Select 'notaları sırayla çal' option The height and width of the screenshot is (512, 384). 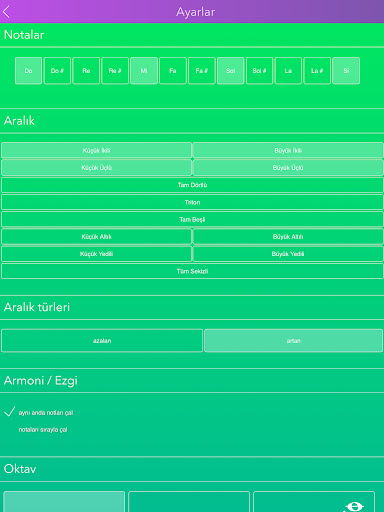tap(43, 430)
